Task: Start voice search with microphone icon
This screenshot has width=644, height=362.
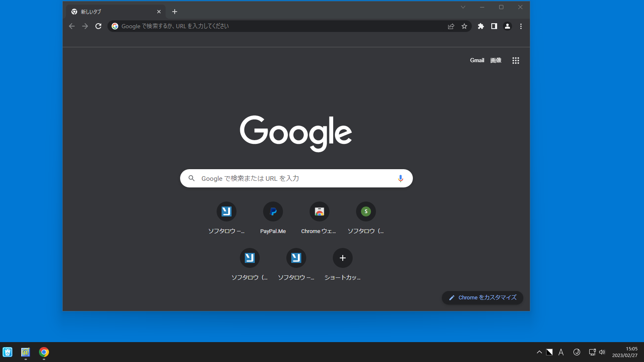Action: click(400, 178)
